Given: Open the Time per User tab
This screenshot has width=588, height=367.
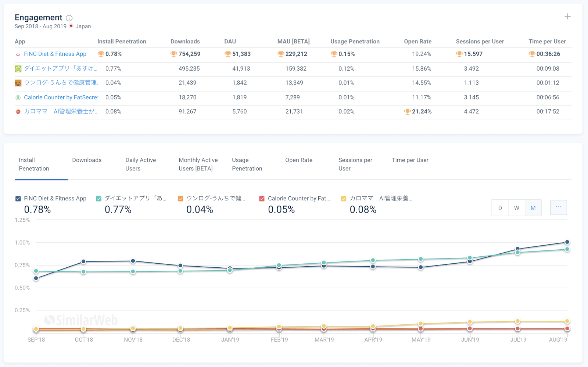Looking at the screenshot, I should [x=410, y=160].
